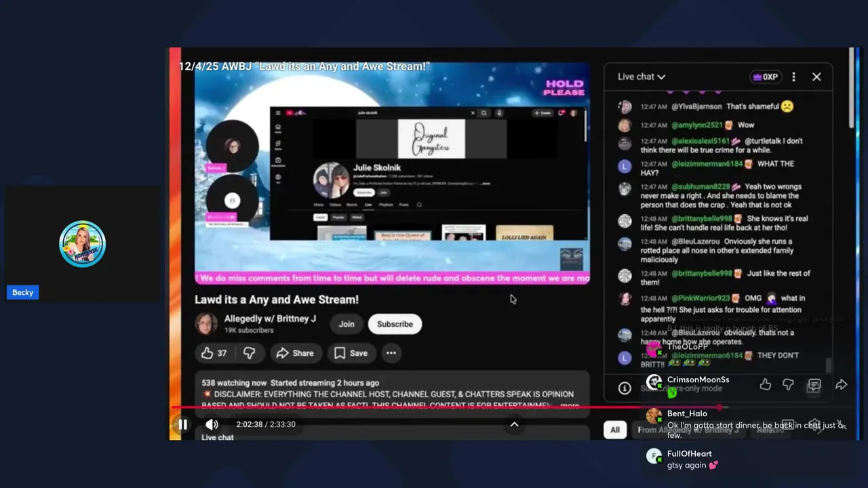
Task: Click FullOfHeart overlay chat avatar
Action: click(654, 456)
